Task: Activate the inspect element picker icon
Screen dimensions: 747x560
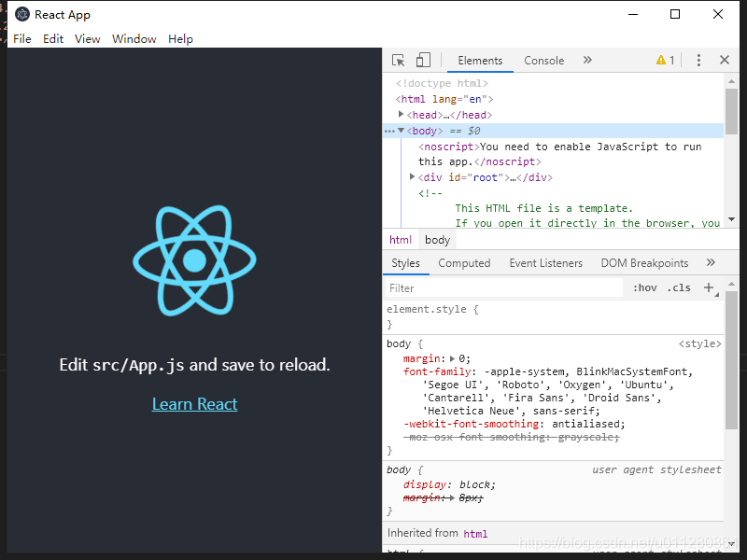Action: tap(399, 61)
